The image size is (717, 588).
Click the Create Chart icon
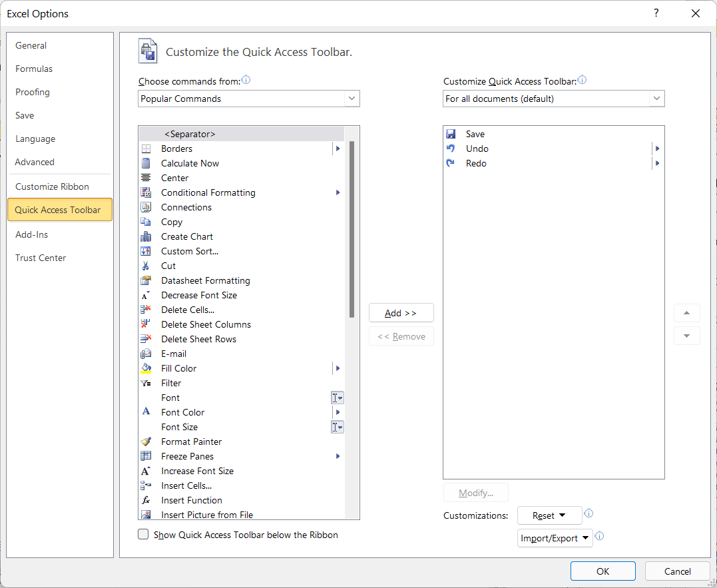pyautogui.click(x=146, y=236)
